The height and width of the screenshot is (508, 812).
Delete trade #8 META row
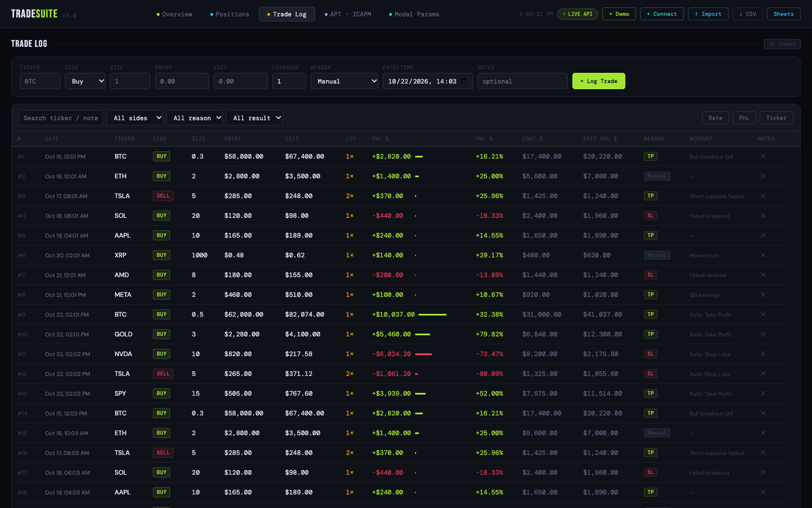[x=763, y=295]
